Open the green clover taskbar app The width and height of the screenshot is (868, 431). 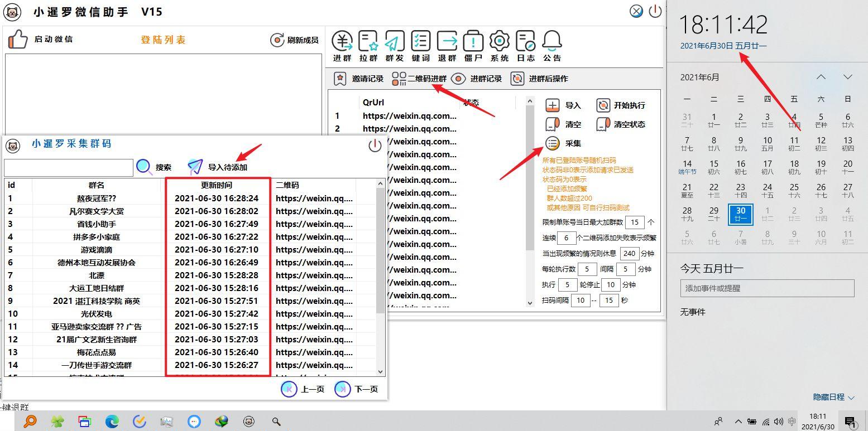pyautogui.click(x=57, y=422)
